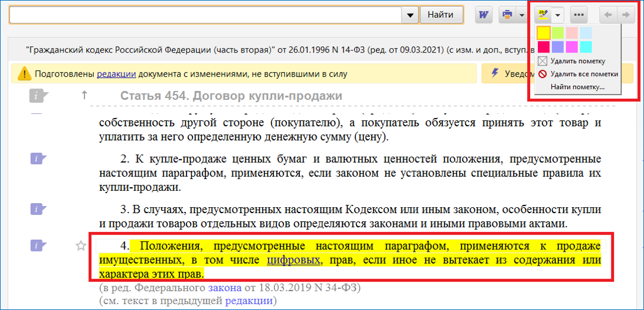This screenshot has height=310, width=644.
Task: Click info flag icon beside paragraph 4
Action: pyautogui.click(x=38, y=246)
